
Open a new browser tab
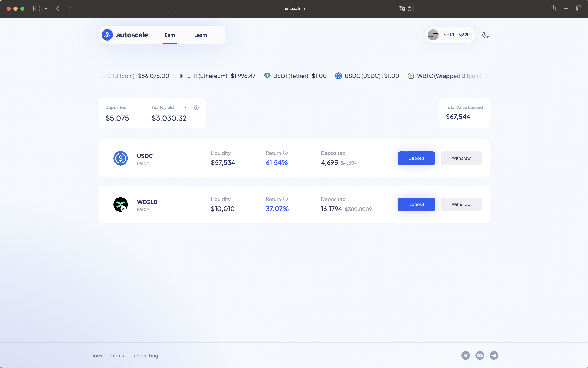tap(566, 8)
